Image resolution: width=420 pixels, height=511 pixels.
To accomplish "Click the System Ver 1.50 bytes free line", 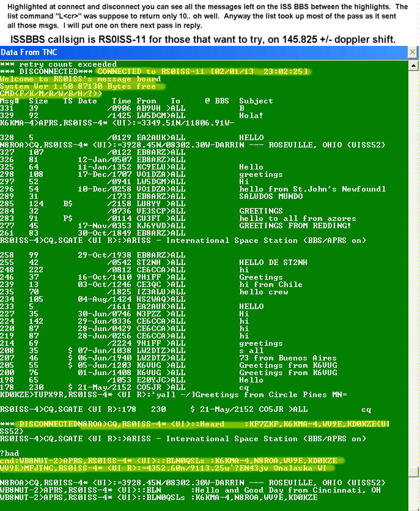I will click(x=83, y=86).
